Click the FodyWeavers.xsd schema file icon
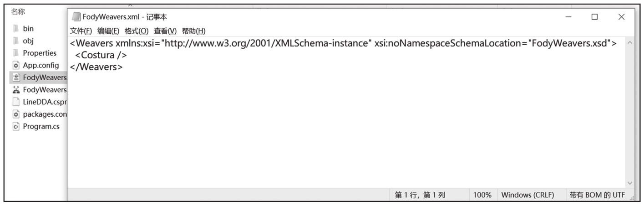Viewport: 644px width, 207px height. coord(16,90)
